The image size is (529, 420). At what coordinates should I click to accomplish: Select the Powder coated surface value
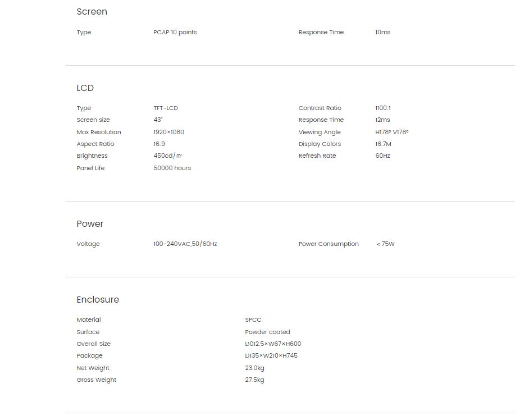tap(267, 332)
